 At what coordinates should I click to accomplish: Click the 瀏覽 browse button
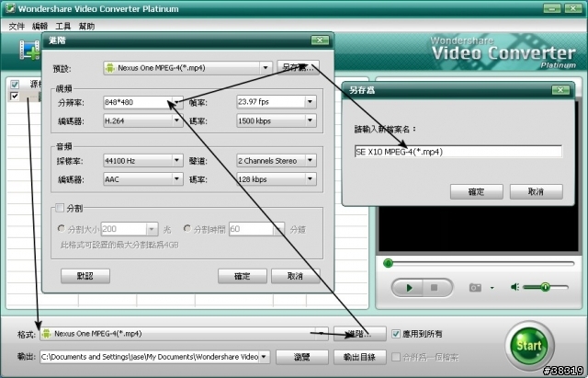tap(302, 357)
